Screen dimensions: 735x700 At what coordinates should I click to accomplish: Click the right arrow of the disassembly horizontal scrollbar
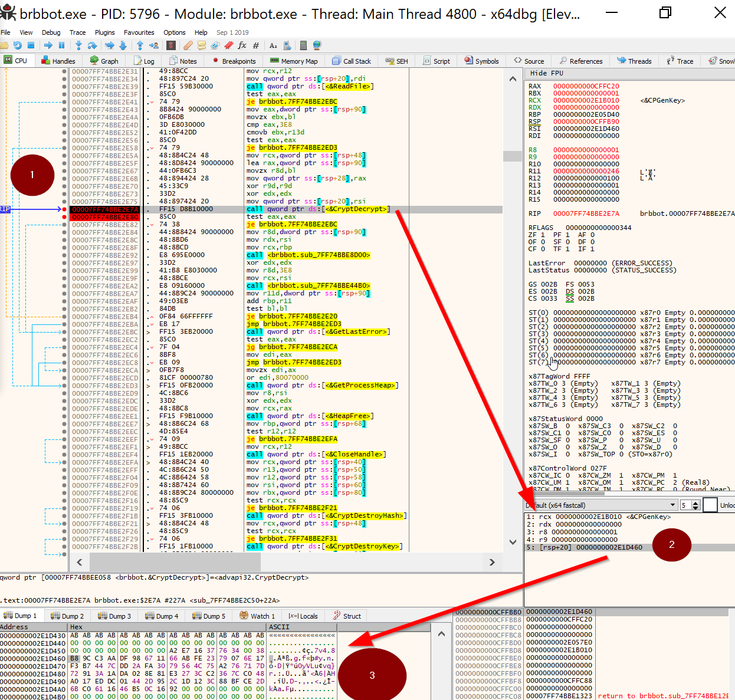tap(493, 563)
